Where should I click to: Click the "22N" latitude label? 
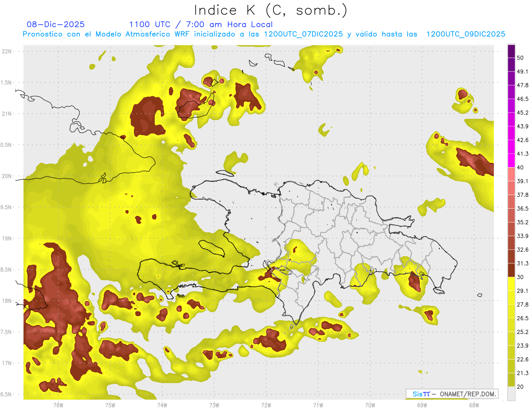tap(7, 51)
